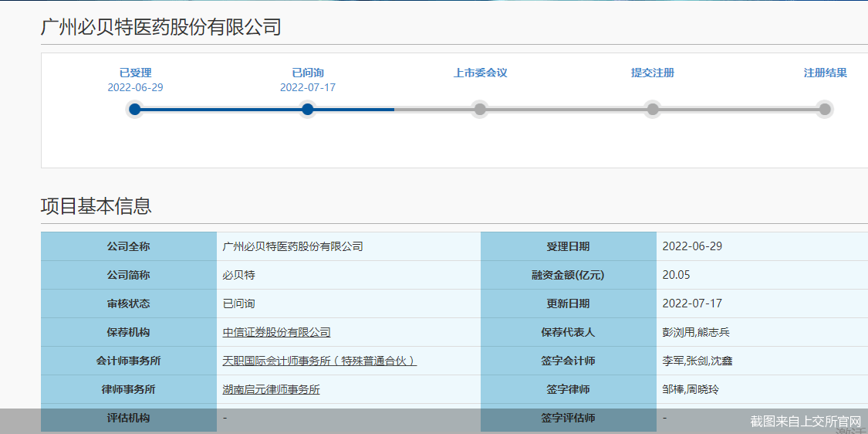Click the 必贝特 short name value

pyautogui.click(x=238, y=276)
